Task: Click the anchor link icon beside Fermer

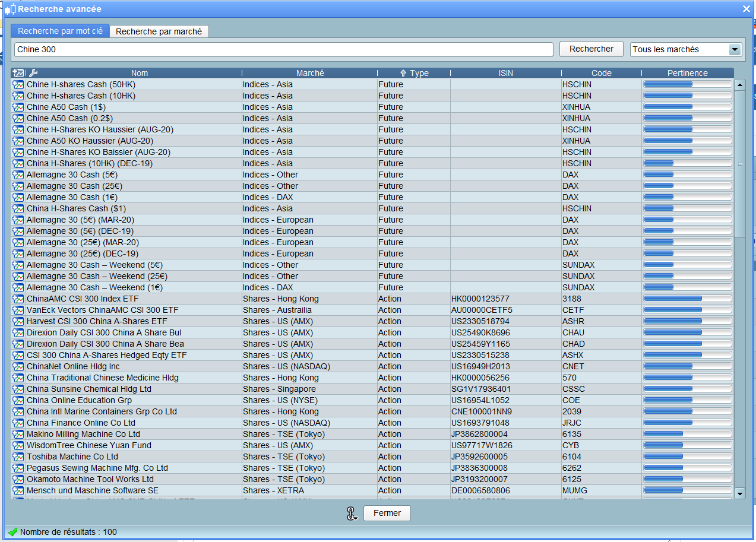Action: coord(352,514)
